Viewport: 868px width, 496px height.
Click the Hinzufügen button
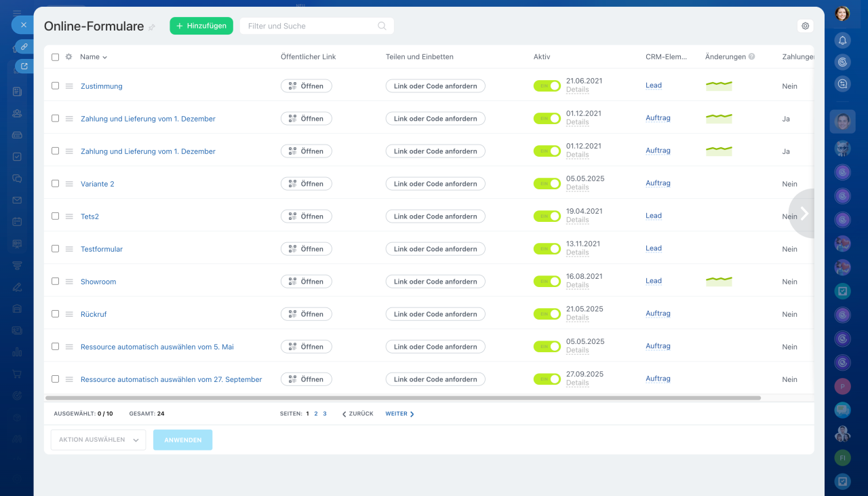[201, 26]
